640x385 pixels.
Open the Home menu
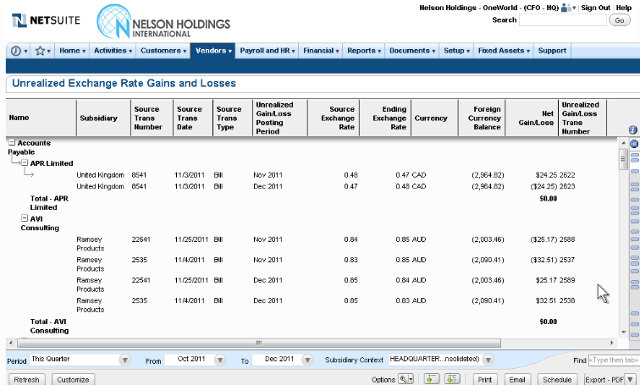pos(72,51)
